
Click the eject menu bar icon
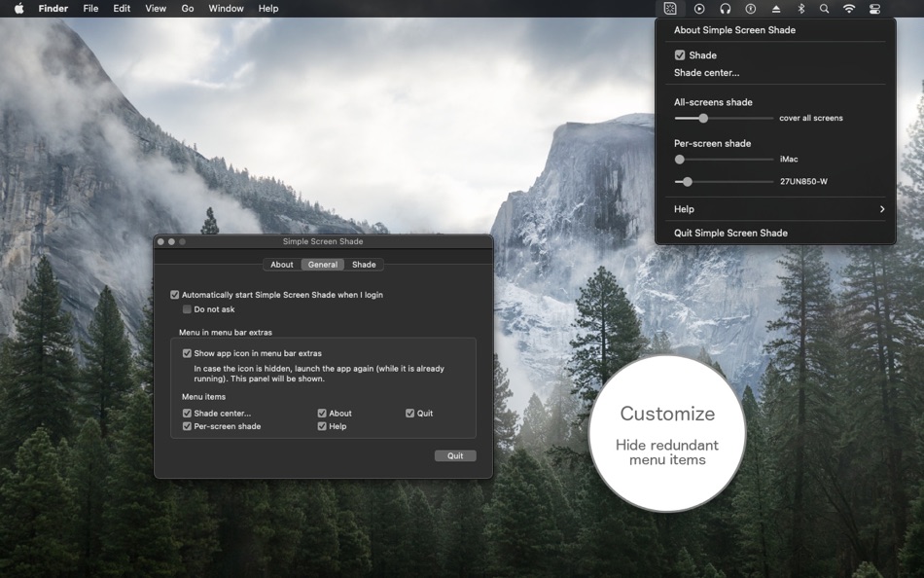(x=776, y=8)
